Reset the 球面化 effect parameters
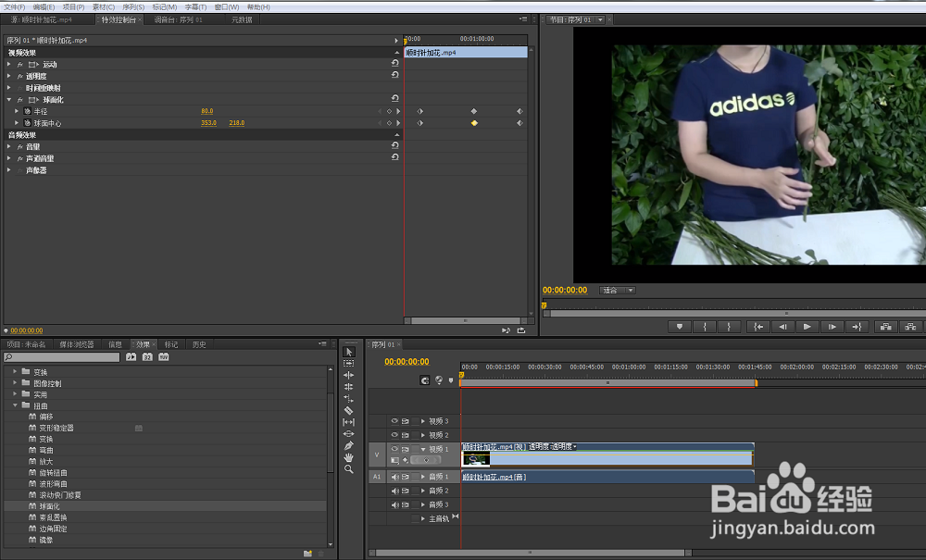The width and height of the screenshot is (926, 560). 395,98
